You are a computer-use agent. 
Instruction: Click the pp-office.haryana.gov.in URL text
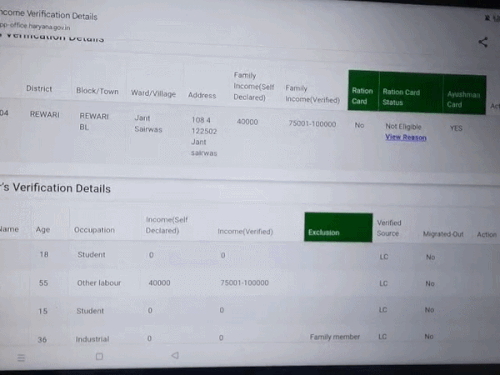tap(35, 26)
